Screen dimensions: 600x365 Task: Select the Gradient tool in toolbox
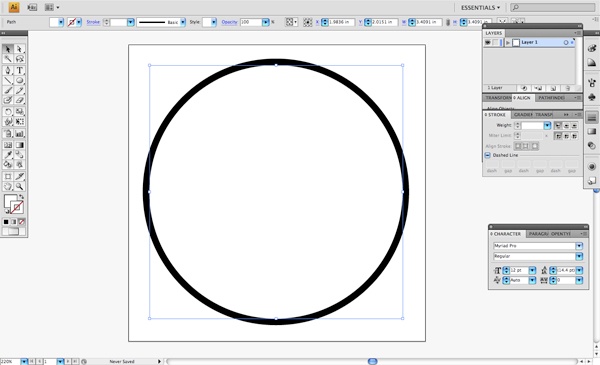[20, 145]
